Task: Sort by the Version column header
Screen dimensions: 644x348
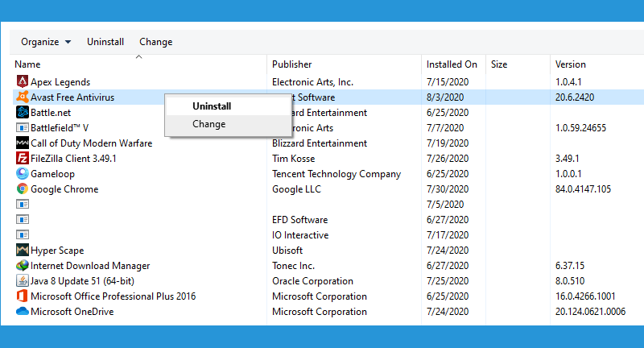Action: coord(571,64)
